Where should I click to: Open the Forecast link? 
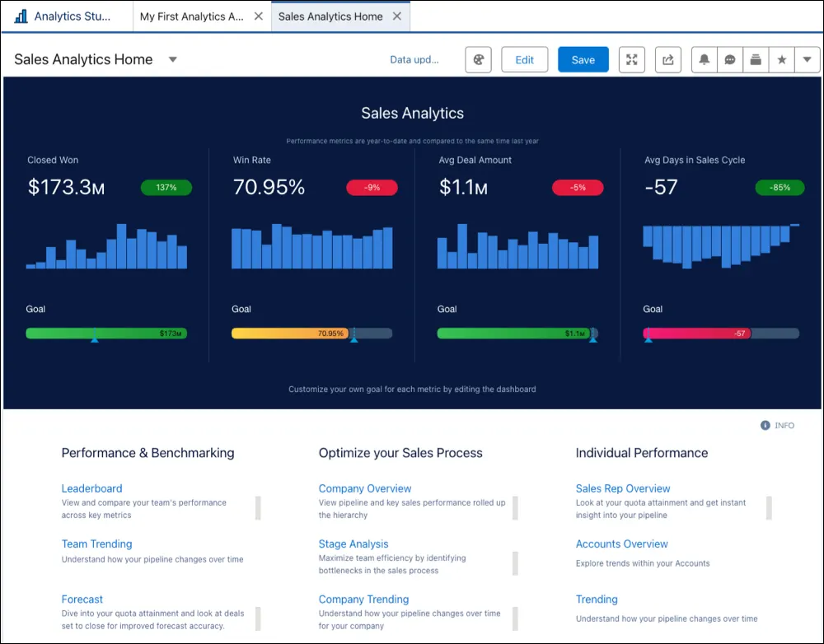(x=82, y=600)
